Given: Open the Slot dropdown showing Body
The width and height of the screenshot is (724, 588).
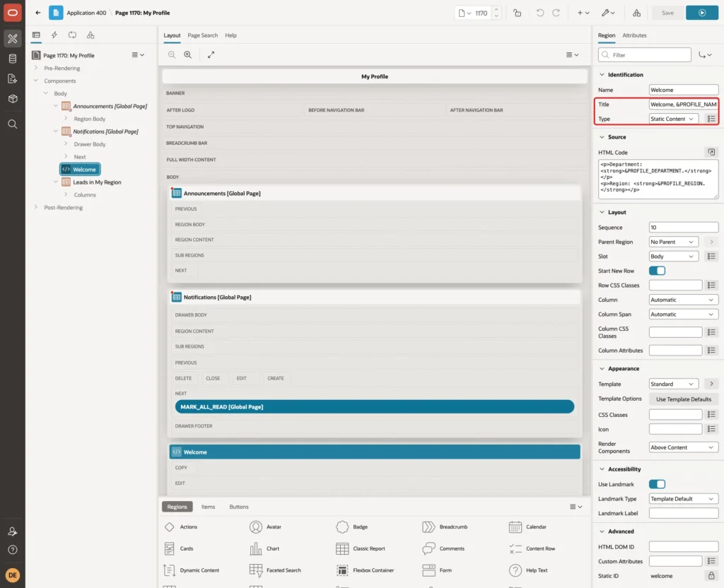Looking at the screenshot, I should 673,256.
